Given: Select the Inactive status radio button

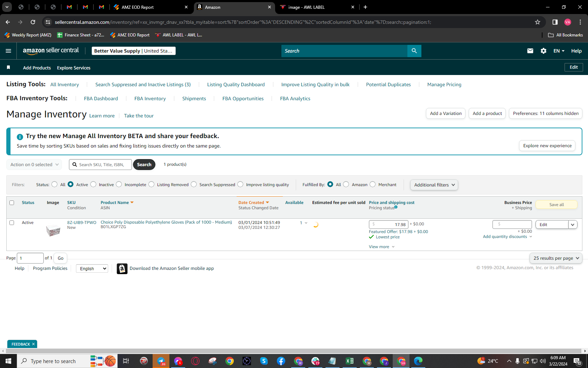Looking at the screenshot, I should click(93, 184).
